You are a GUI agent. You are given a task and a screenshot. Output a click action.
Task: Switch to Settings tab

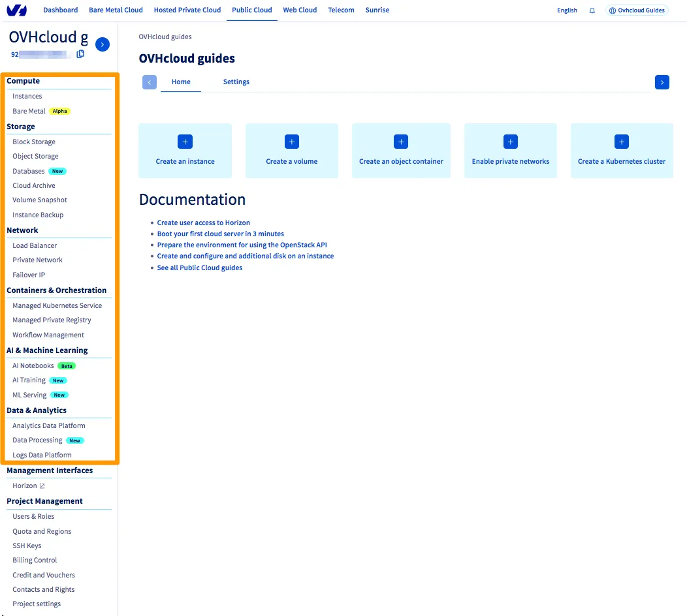click(x=236, y=82)
